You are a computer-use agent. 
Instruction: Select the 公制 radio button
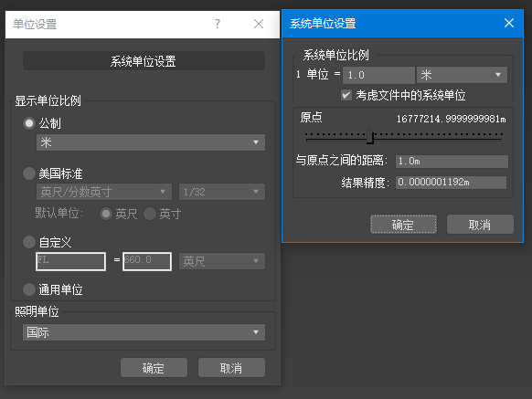point(29,123)
